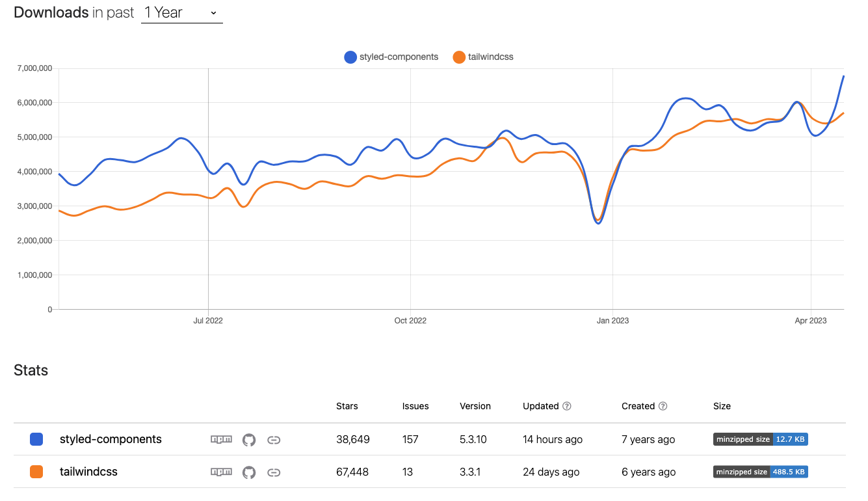Toggle styled-components series in chart legend
868x501 pixels.
(x=391, y=57)
